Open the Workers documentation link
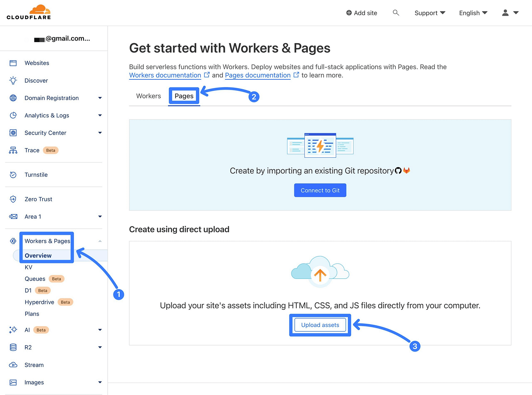Viewport: 532px width, 395px height. point(165,75)
